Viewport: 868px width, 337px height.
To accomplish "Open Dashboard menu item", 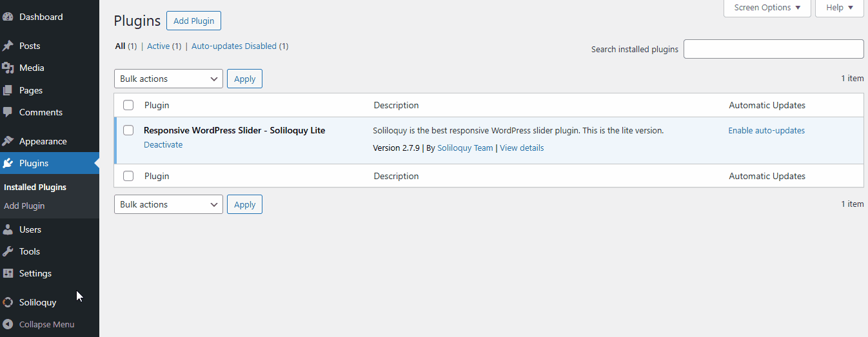I will coord(50,17).
